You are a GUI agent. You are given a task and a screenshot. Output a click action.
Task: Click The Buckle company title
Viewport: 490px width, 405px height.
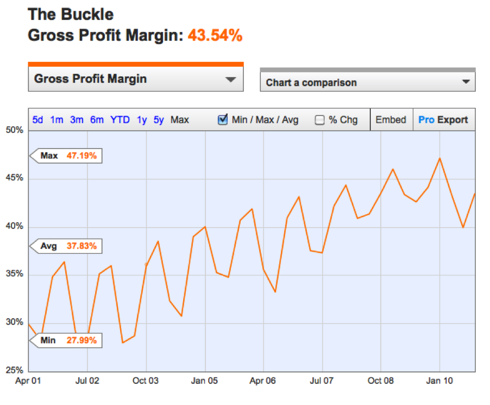(x=71, y=14)
